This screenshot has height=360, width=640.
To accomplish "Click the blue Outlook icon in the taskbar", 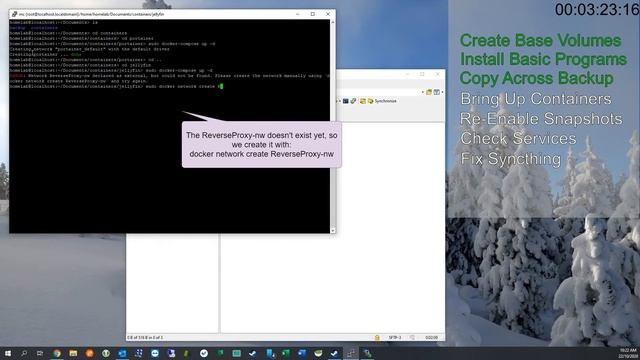I will 122,353.
